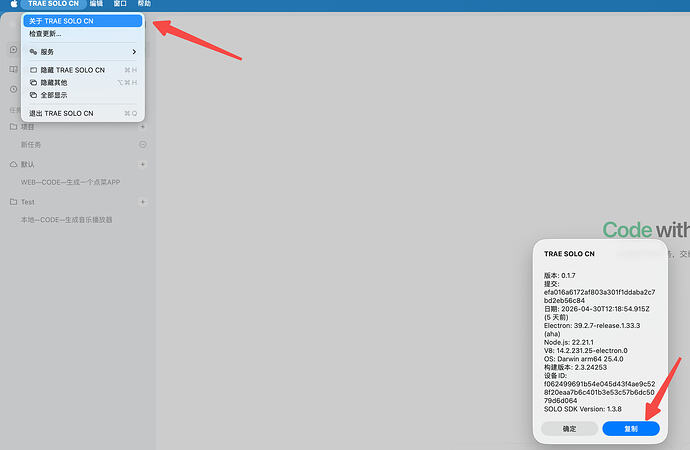This screenshot has width=690, height=450.
Task: Choose 隐藏其他 menu entry
Action: click(83, 83)
